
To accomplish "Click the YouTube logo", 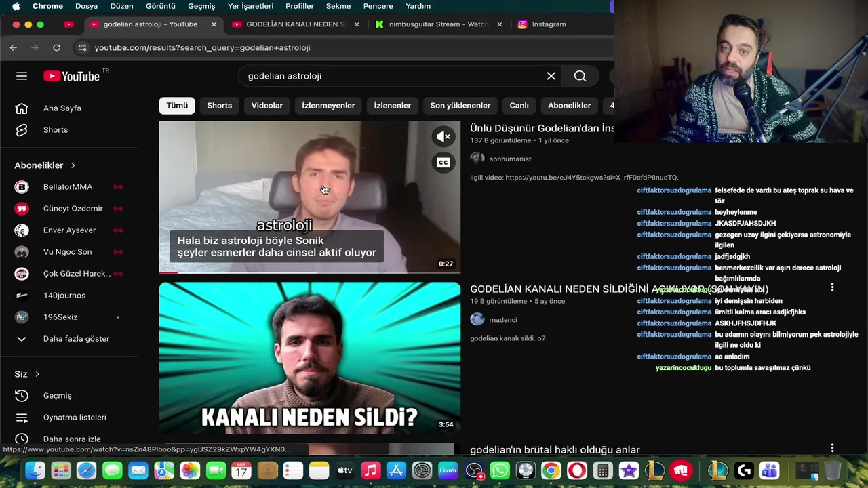I will click(x=72, y=76).
